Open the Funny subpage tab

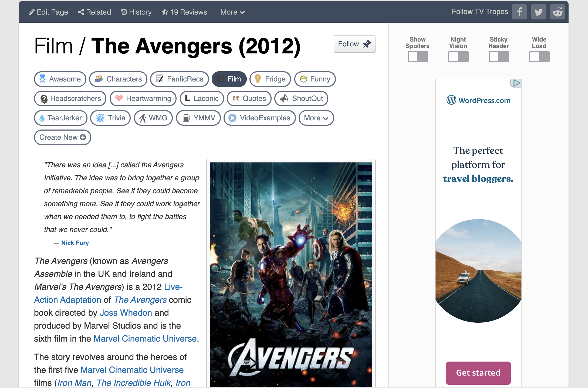coord(315,79)
